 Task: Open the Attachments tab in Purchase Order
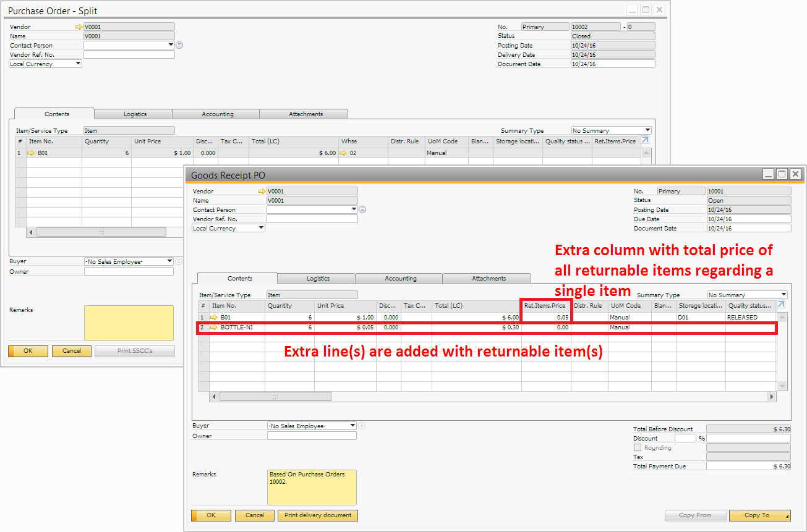pos(305,114)
